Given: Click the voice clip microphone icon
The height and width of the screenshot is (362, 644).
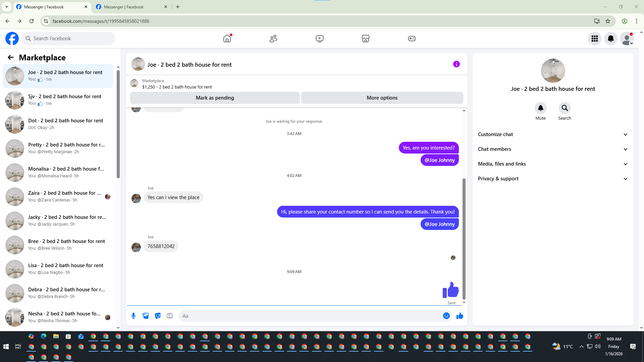Looking at the screenshot, I should (133, 316).
